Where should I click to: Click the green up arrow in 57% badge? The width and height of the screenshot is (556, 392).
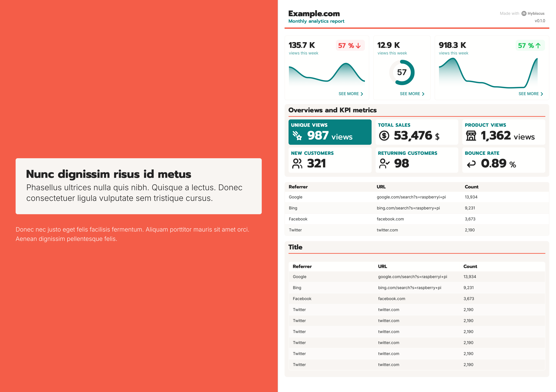point(538,46)
